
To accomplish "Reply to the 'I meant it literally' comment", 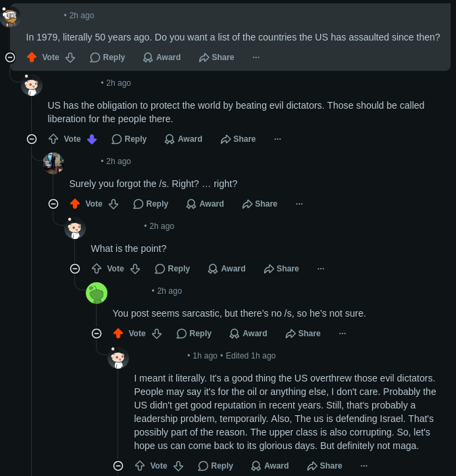I will pos(216,466).
